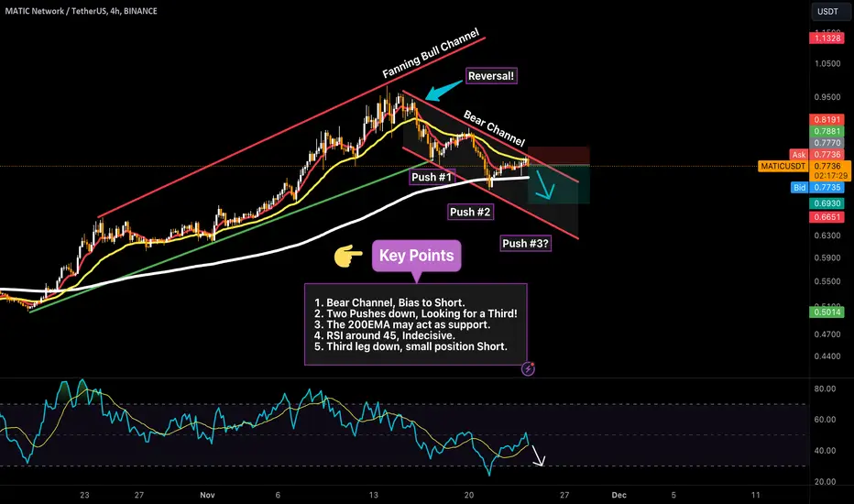This screenshot has height=504, width=854.
Task: Select the Push #2 label
Action: pos(470,212)
